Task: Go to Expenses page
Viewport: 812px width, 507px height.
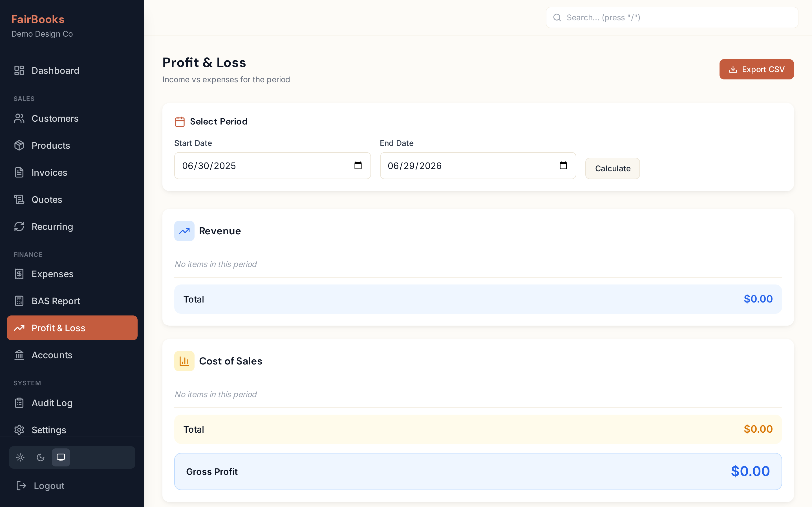Action: pos(52,274)
